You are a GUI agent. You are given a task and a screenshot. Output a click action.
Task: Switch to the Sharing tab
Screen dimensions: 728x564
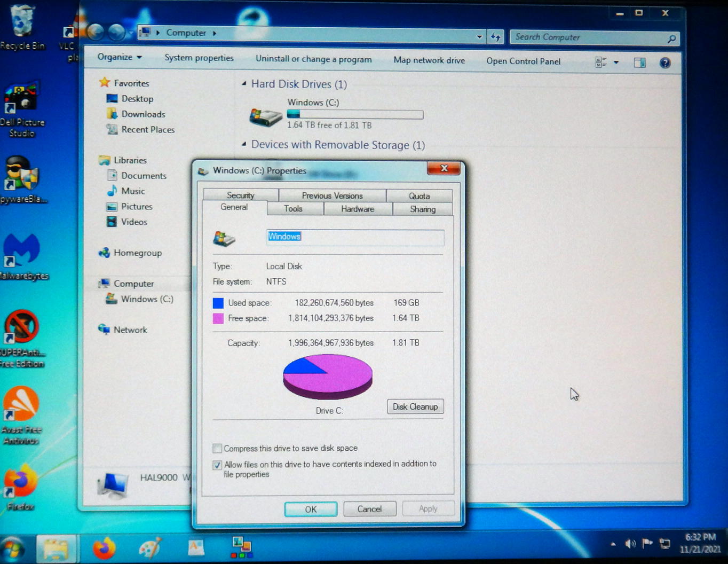tap(423, 209)
